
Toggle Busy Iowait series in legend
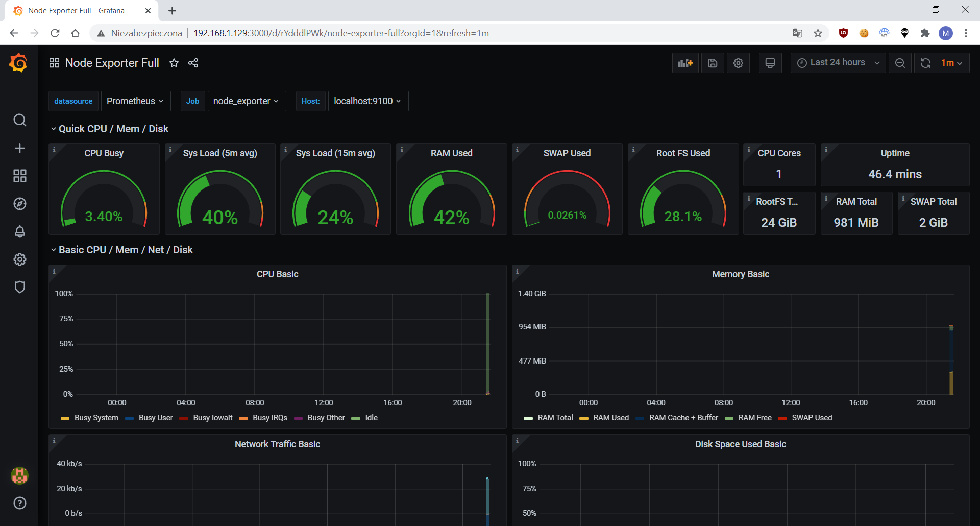pyautogui.click(x=213, y=418)
